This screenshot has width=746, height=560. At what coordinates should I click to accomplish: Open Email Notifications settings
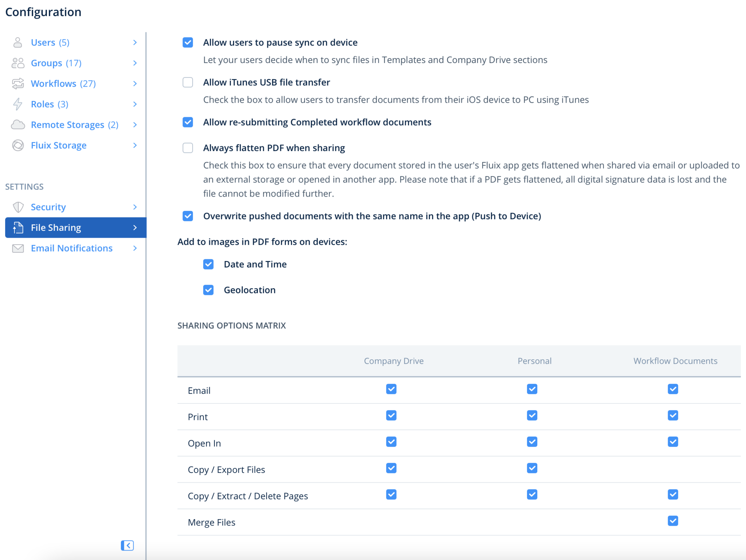coord(71,248)
